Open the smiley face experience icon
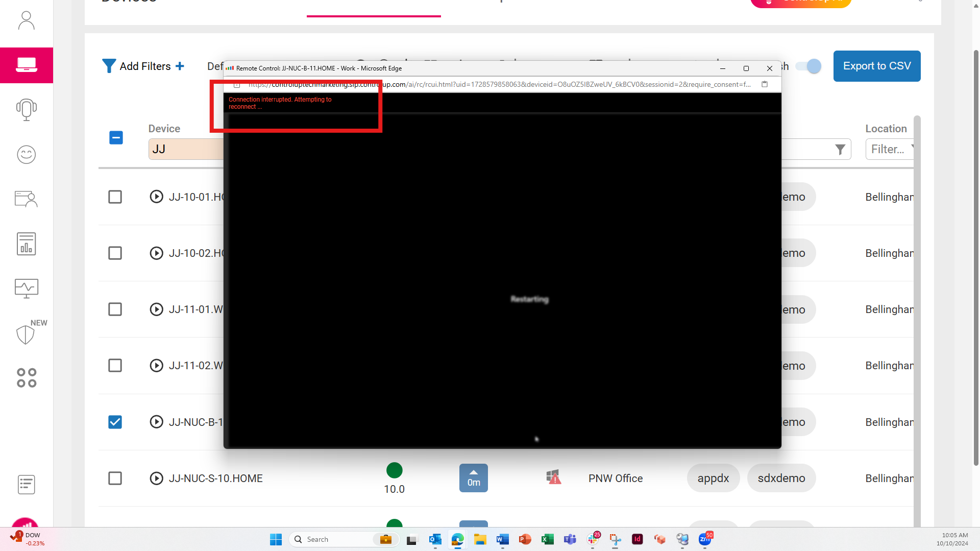 (26, 154)
